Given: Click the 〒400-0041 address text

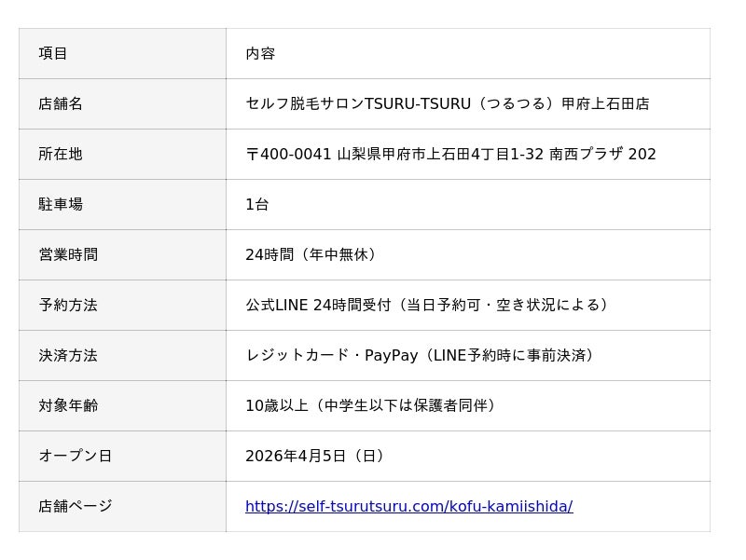Looking at the screenshot, I should click(450, 154).
